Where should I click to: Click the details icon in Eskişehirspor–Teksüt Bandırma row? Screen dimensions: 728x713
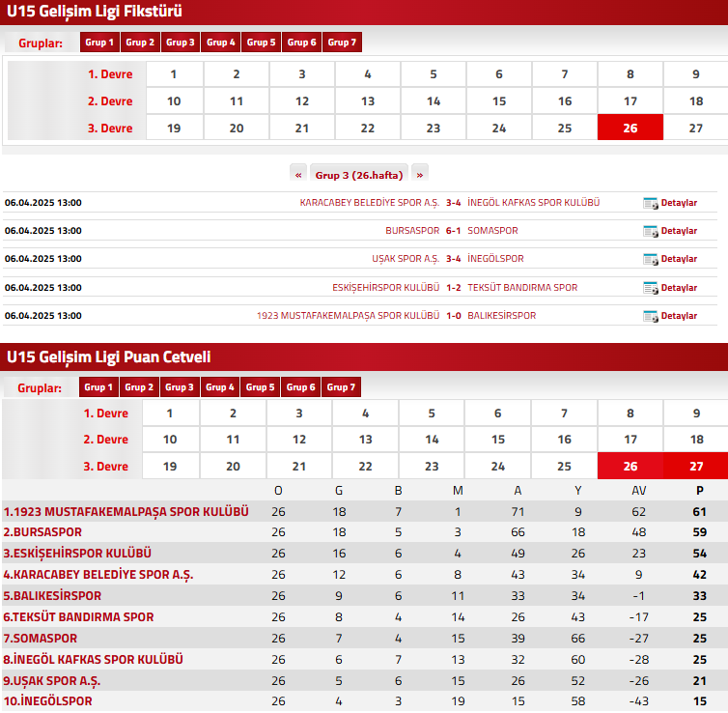pyautogui.click(x=650, y=288)
